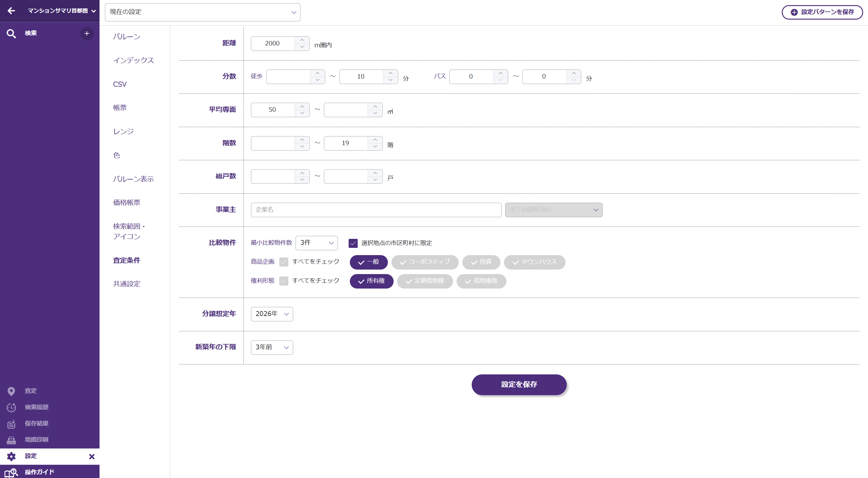Viewport: 868px width, 478px height.
Task: Check すべてをチェック for 商品企画
Action: [x=284, y=262]
